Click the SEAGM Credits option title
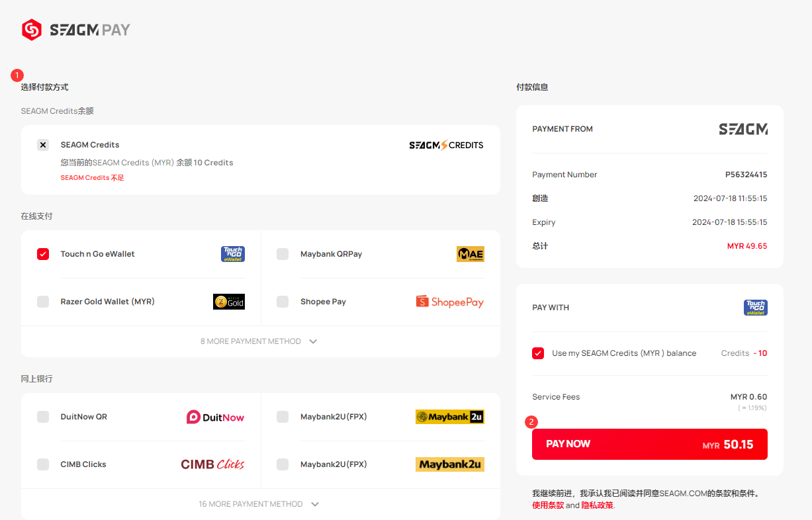 point(90,145)
